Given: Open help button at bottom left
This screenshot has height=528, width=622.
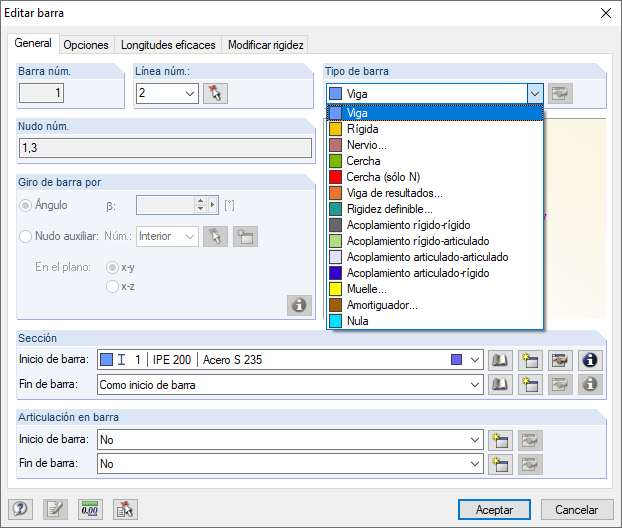Looking at the screenshot, I should click(20, 509).
